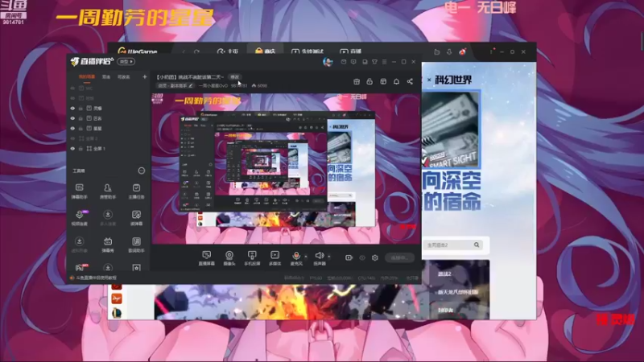Click the unlock padlock icon near title

pyautogui.click(x=369, y=81)
